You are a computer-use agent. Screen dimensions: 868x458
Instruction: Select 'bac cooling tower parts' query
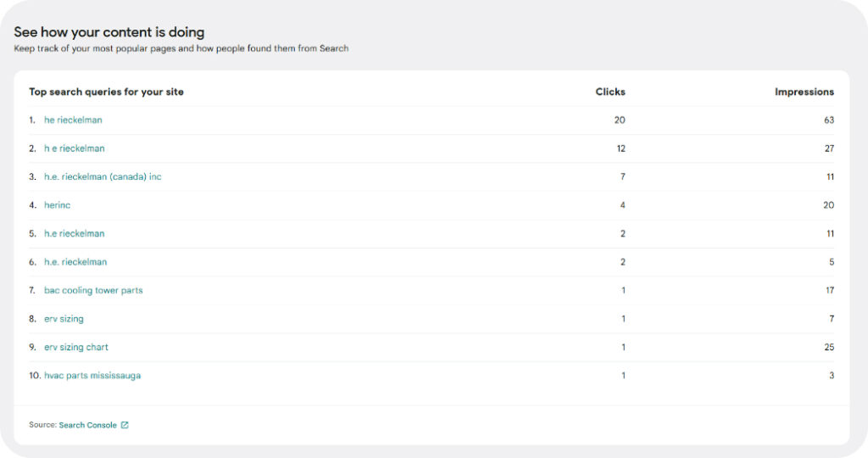point(93,290)
